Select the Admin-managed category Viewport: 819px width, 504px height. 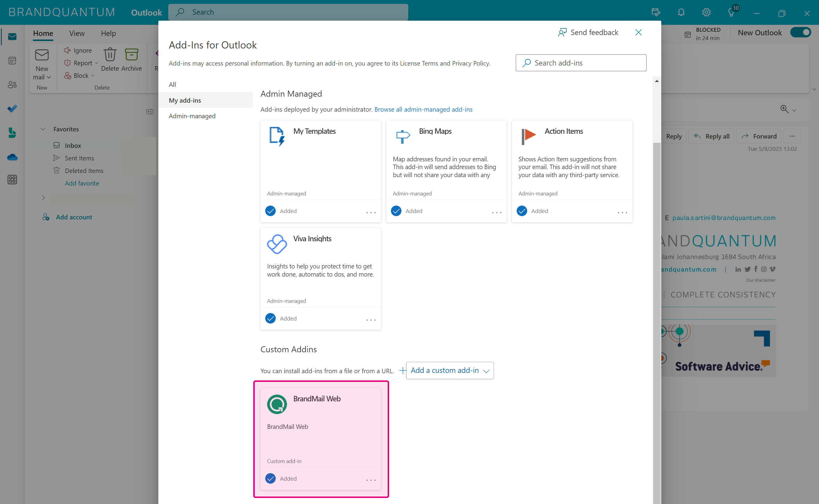[x=192, y=116]
